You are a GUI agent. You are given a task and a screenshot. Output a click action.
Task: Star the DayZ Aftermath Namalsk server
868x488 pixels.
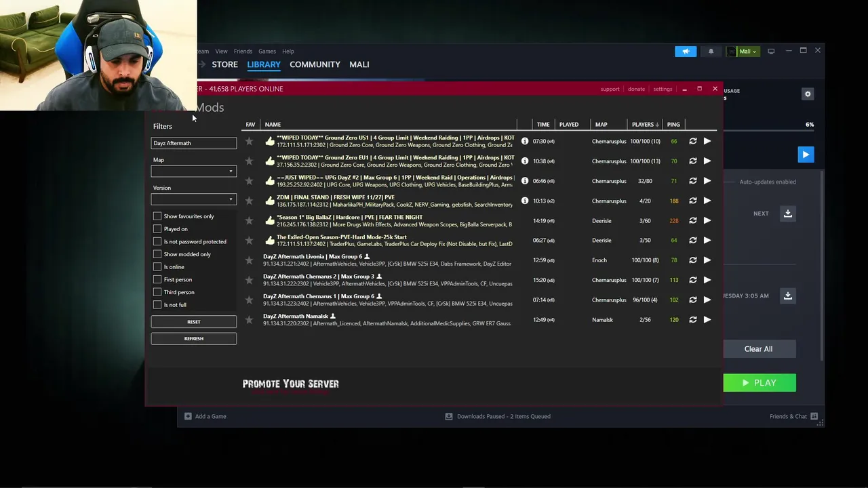249,319
